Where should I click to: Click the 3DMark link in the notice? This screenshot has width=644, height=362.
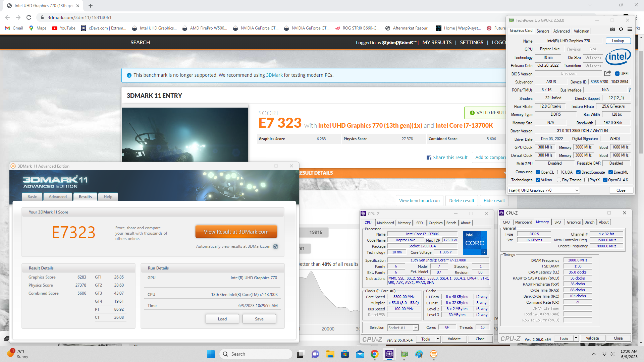pyautogui.click(x=274, y=75)
